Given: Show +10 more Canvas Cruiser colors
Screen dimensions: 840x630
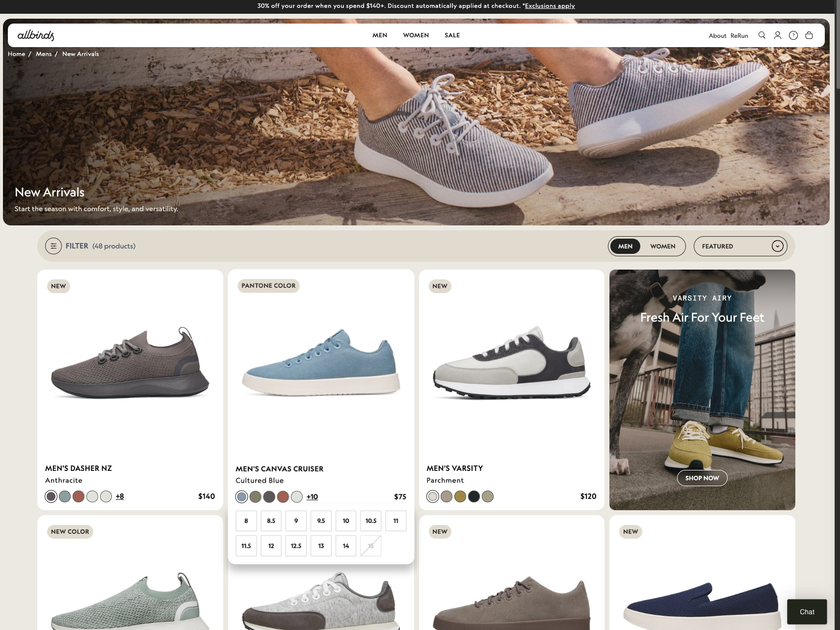Looking at the screenshot, I should [312, 497].
